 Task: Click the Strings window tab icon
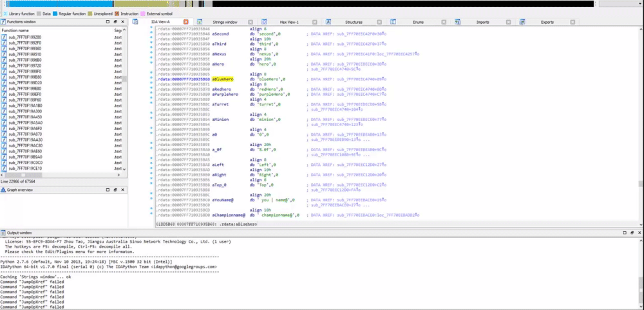tap(199, 22)
